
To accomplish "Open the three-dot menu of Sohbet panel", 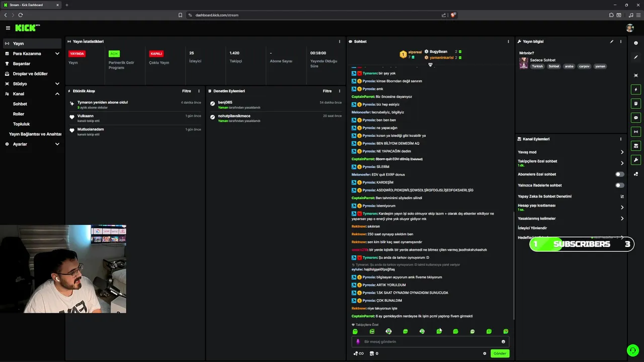I will [508, 42].
